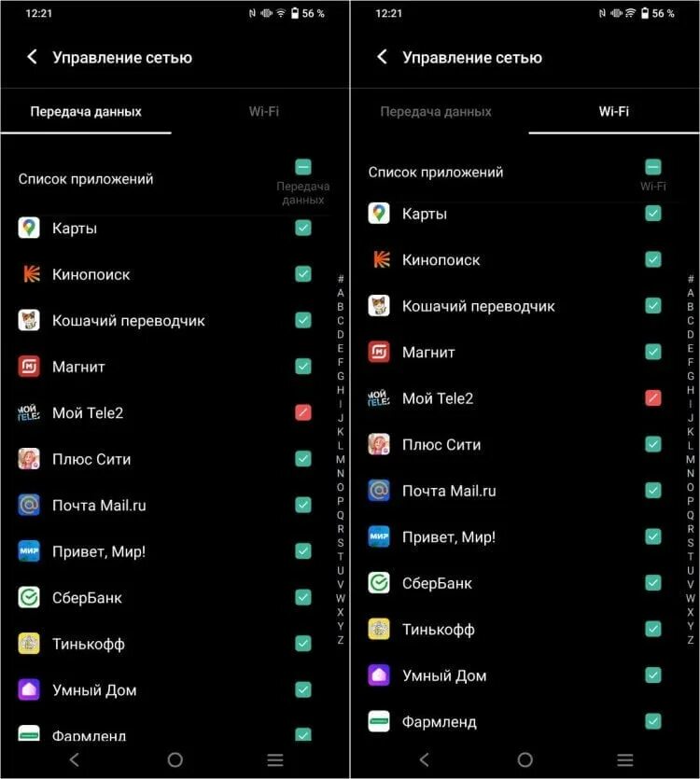
Task: Tap the Тинькофф icon in right panel
Action: pyautogui.click(x=379, y=630)
